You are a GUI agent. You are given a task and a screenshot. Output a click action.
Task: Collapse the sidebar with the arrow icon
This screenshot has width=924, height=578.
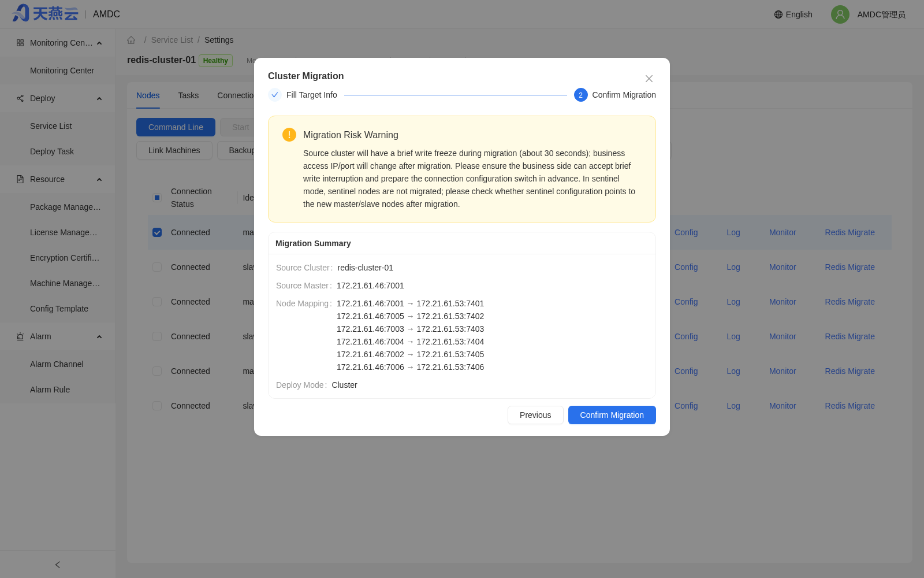[x=58, y=565]
